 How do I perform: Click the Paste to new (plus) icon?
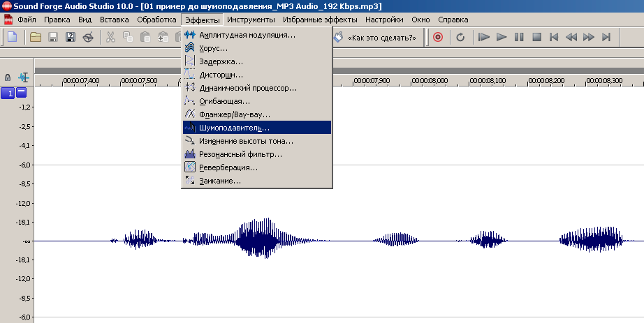pyautogui.click(x=163, y=37)
